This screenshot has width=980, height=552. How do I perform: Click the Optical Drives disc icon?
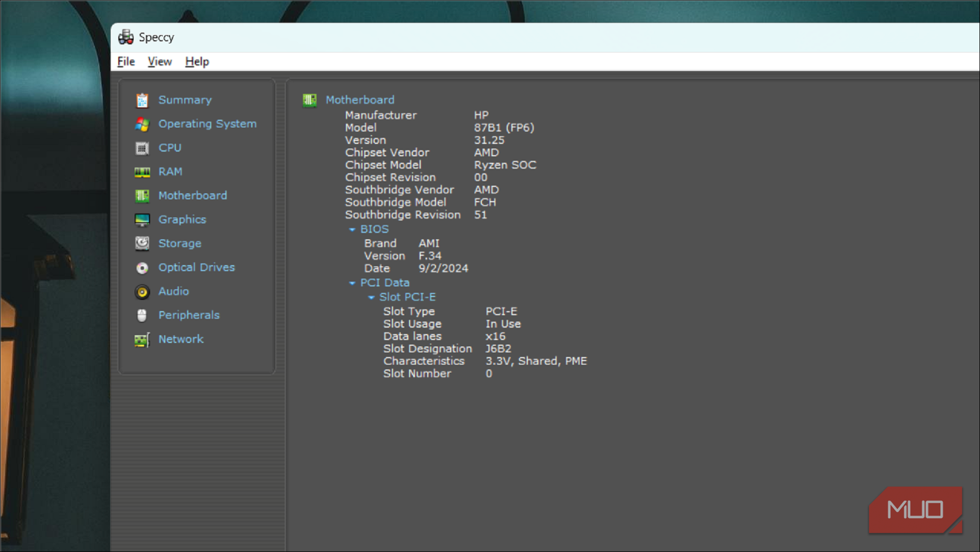click(x=142, y=267)
